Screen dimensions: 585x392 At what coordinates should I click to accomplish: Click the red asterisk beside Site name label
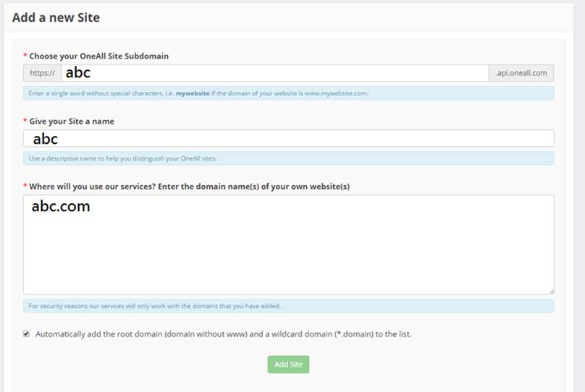[25, 122]
